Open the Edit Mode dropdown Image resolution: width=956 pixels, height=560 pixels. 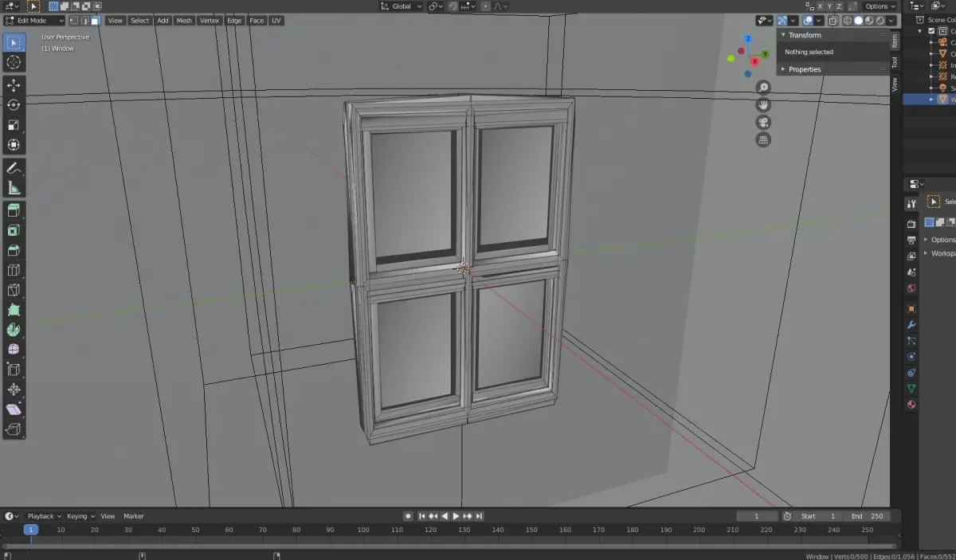34,21
